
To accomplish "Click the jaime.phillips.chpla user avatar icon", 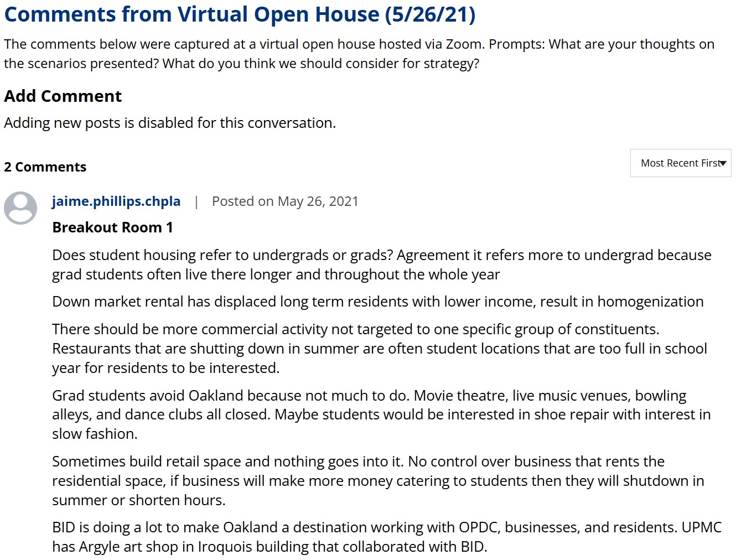I will point(20,208).
